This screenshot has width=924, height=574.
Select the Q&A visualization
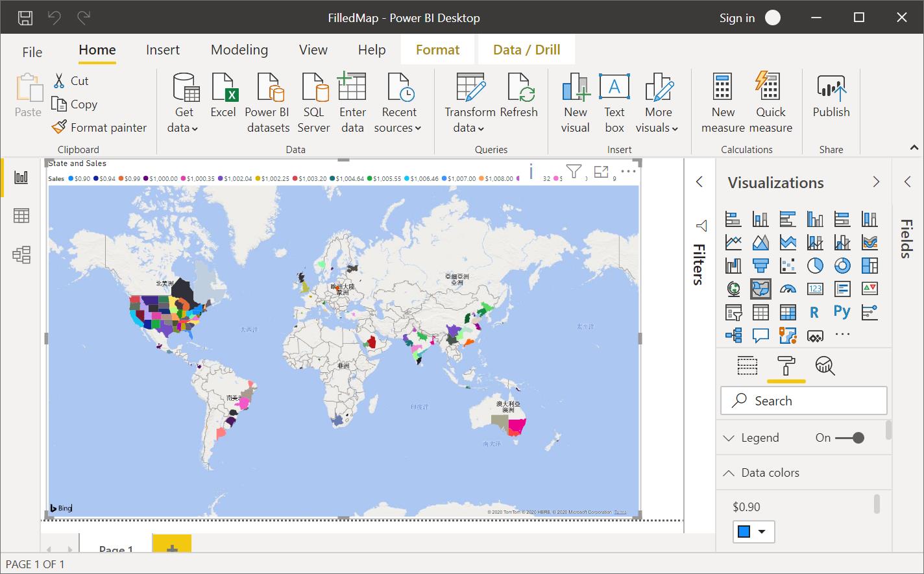tap(760, 335)
